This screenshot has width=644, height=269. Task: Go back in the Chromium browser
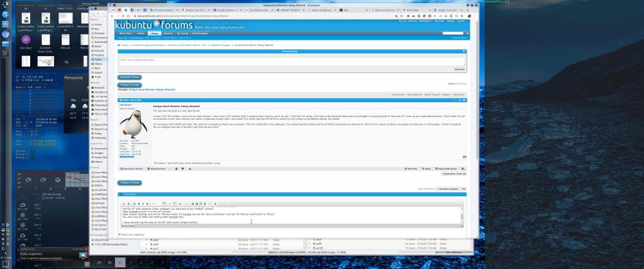click(112, 16)
